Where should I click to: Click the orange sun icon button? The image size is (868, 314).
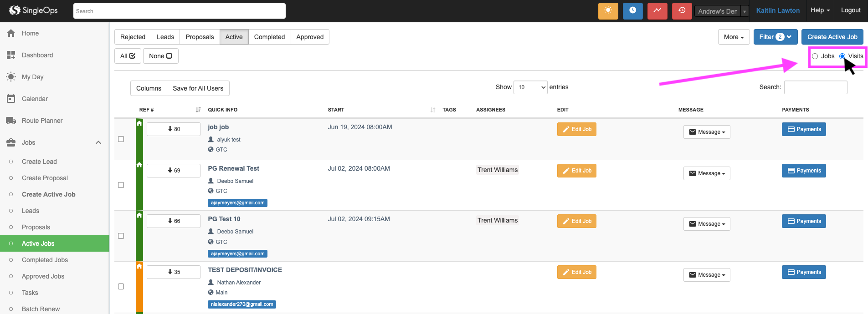click(608, 11)
